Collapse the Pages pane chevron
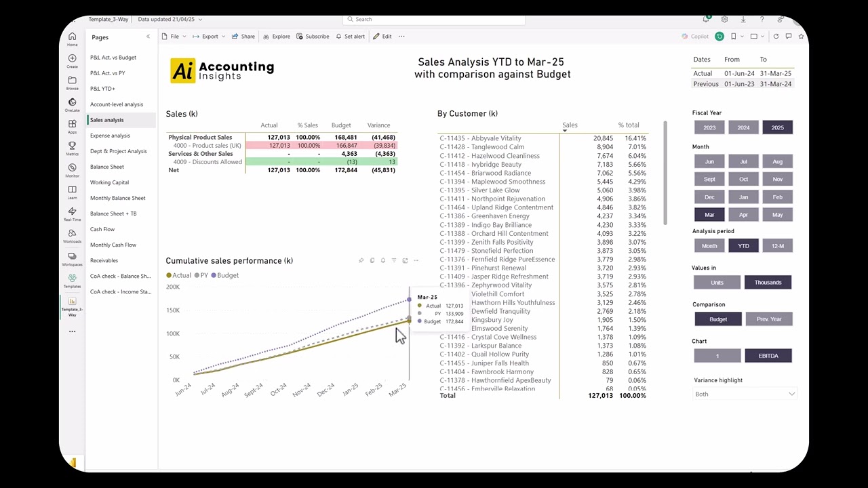This screenshot has height=488, width=868. click(x=148, y=37)
